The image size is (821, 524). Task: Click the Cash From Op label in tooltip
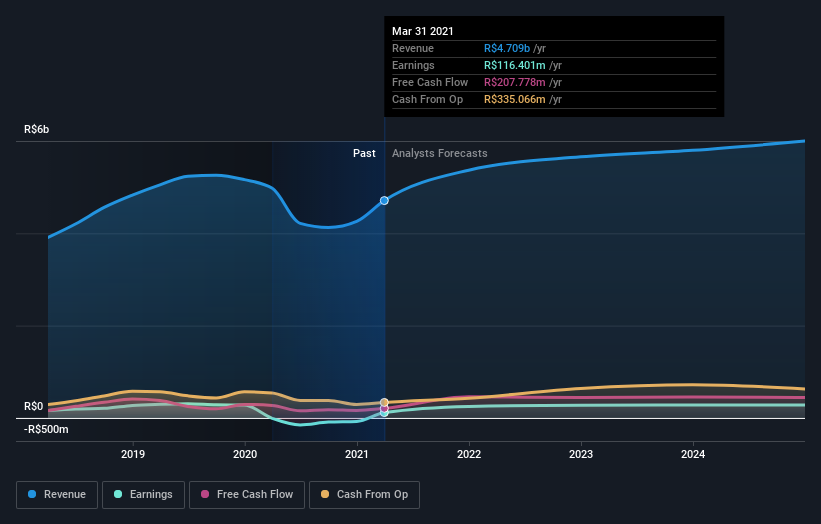427,99
